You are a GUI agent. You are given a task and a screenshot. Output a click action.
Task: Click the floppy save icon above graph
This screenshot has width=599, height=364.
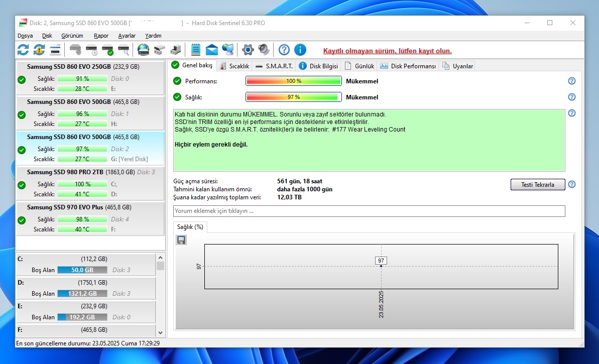point(181,240)
